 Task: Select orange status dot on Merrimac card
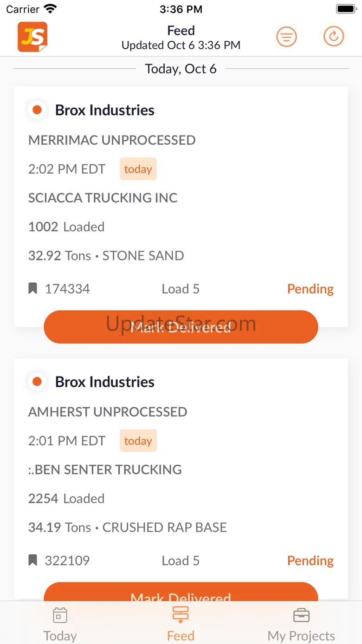[x=37, y=110]
